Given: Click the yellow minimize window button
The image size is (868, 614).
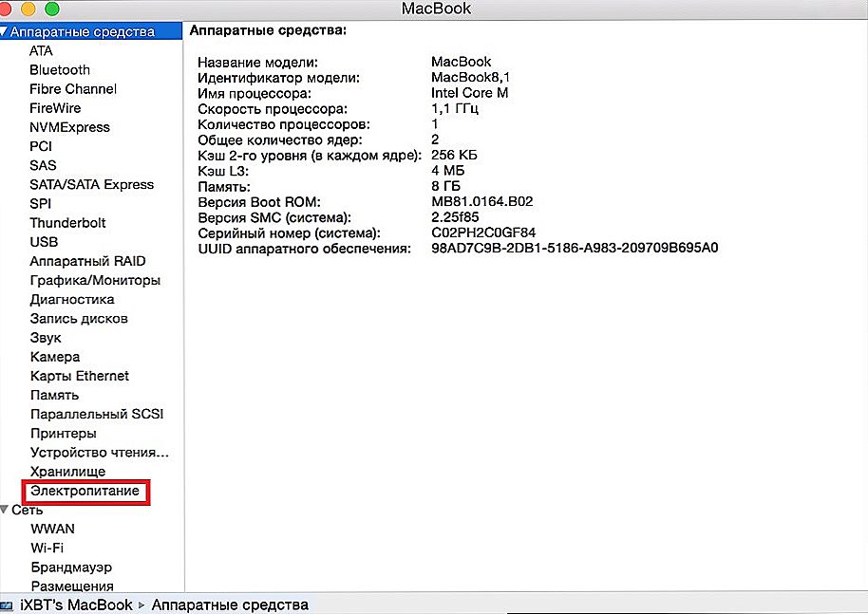Looking at the screenshot, I should pyautogui.click(x=31, y=9).
